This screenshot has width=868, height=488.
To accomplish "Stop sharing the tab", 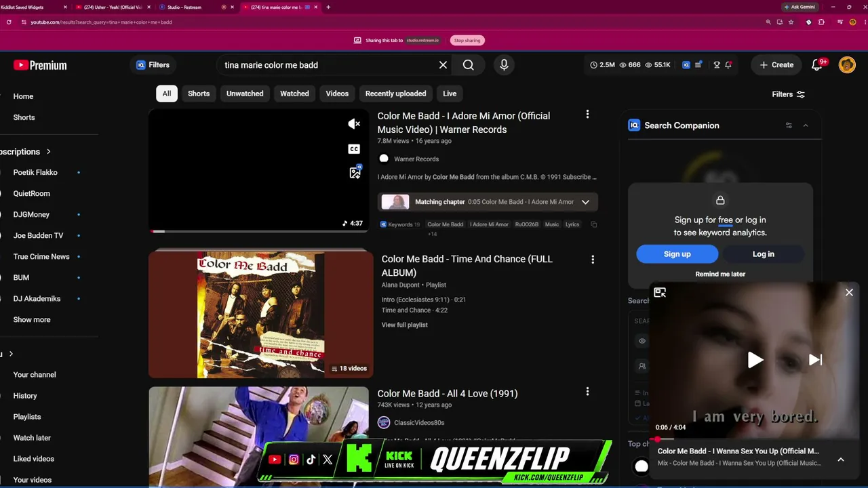I will 467,41.
